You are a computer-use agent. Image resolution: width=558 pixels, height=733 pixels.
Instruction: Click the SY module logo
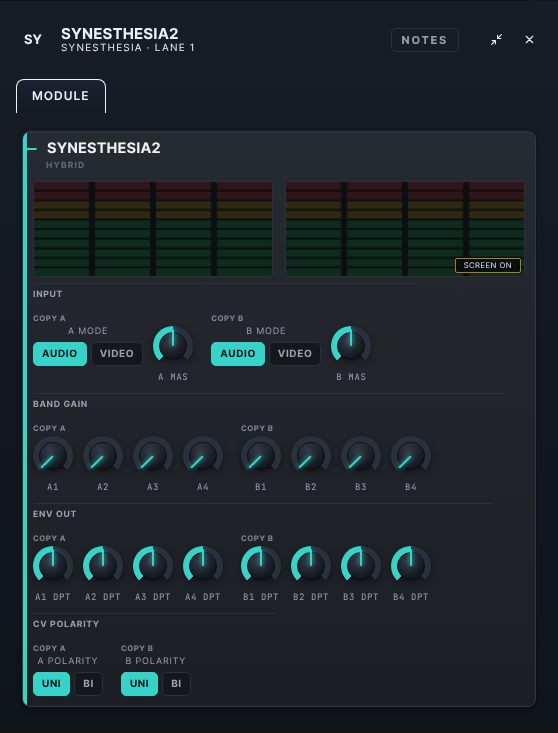tap(33, 40)
